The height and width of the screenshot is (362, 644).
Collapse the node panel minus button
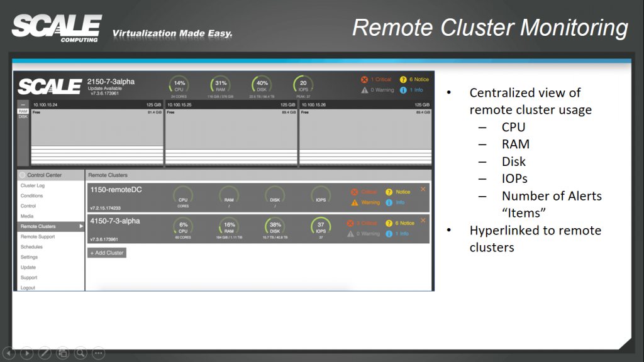[23, 105]
